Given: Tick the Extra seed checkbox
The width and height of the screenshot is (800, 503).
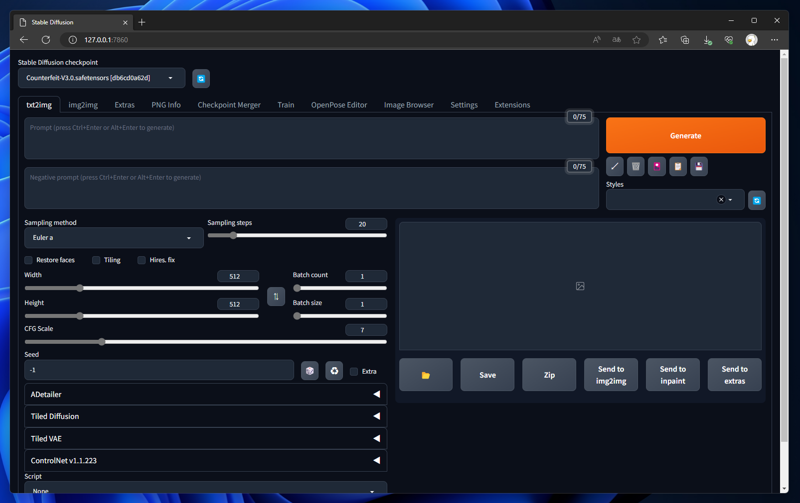Looking at the screenshot, I should point(354,371).
